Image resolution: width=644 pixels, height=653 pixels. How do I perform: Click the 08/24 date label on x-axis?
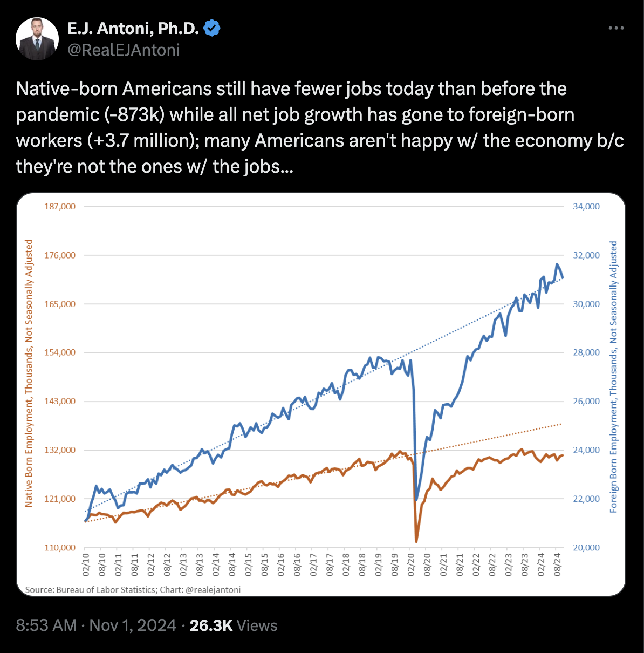[x=558, y=564]
